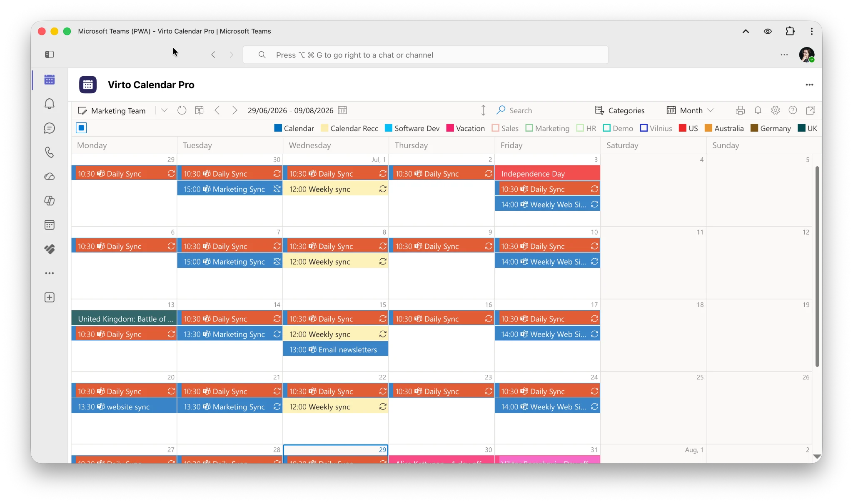Toggle Calendar Recc category filter
Viewport: 853px width, 504px height.
(x=349, y=128)
